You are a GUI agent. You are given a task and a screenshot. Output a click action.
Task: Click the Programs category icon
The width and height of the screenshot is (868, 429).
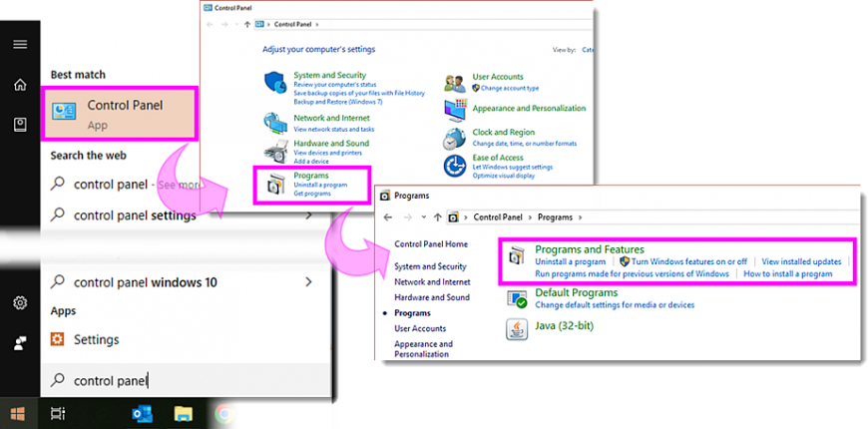276,184
